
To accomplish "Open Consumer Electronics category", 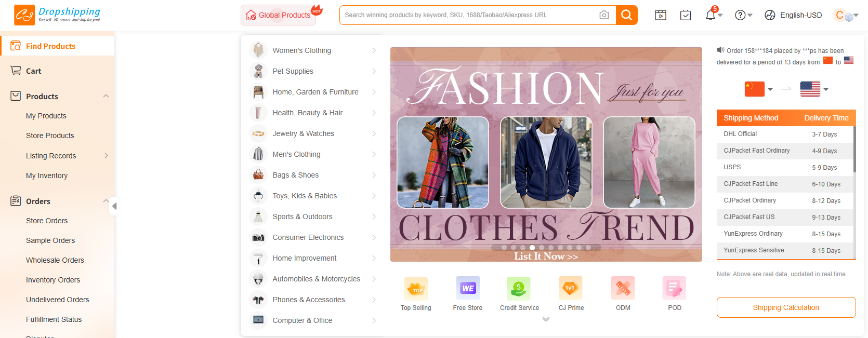I will click(x=308, y=237).
